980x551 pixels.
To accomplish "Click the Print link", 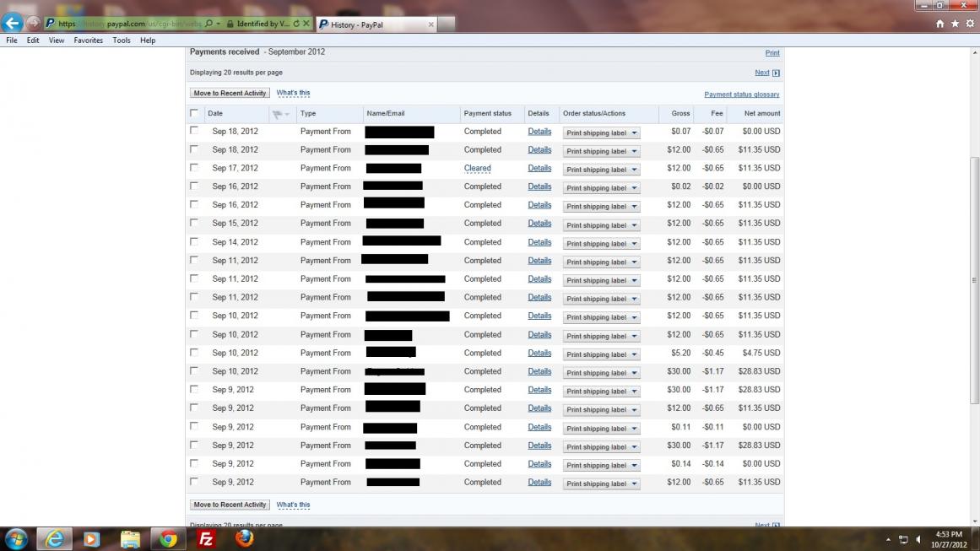I will pos(772,53).
